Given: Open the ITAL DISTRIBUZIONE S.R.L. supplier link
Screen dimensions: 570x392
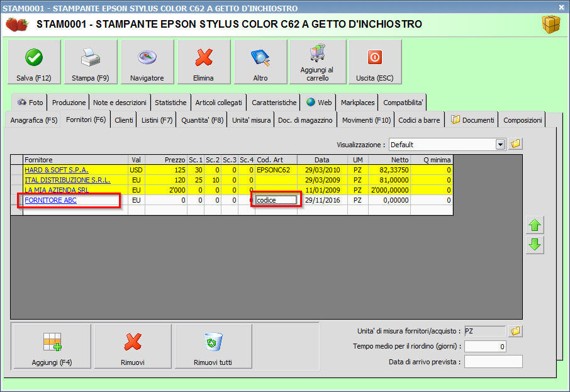Looking at the screenshot, I should pyautogui.click(x=67, y=180).
